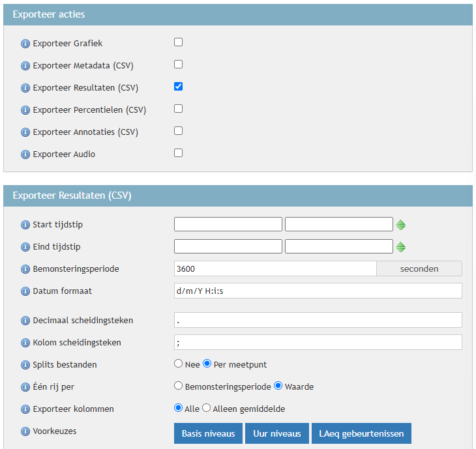The height and width of the screenshot is (449, 476).
Task: Uncheck the Exporteer Resultaten (CSV) checkbox
Action: 178,86
